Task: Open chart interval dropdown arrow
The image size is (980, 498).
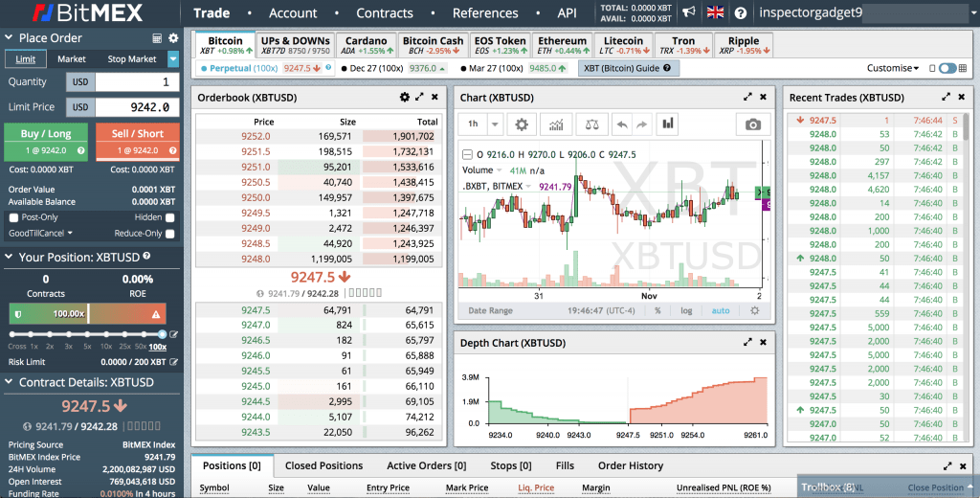Action: click(x=495, y=124)
